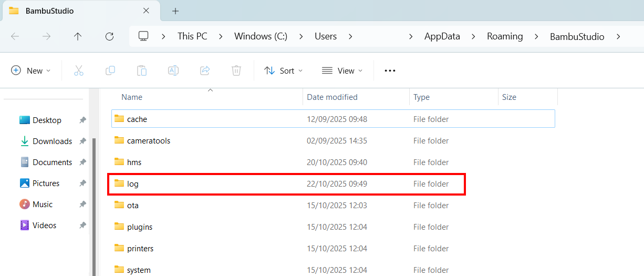
Task: Expand chevron after Users breadcrumb
Action: coord(350,36)
